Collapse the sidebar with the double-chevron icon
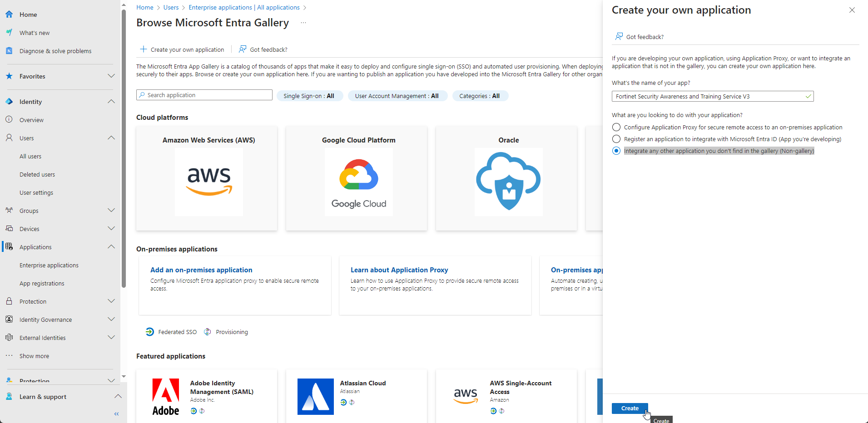Screen dimensions: 868x423 click(117, 414)
